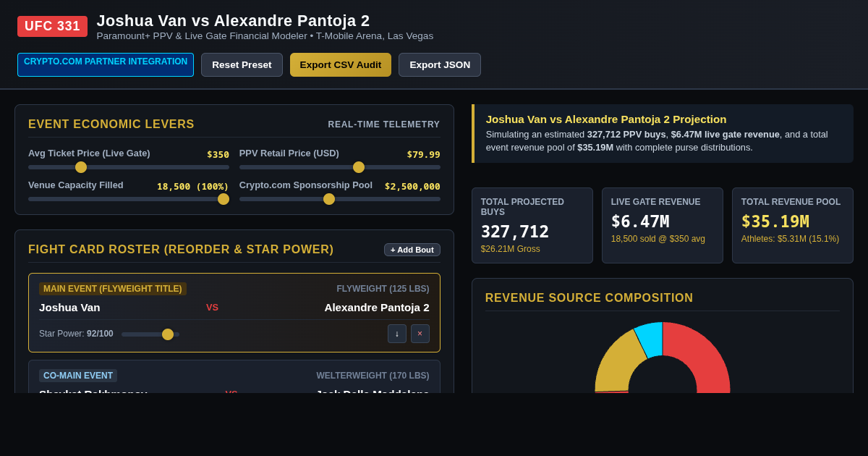
Task: Click the Revenue Source Composition heading
Action: pos(590,298)
